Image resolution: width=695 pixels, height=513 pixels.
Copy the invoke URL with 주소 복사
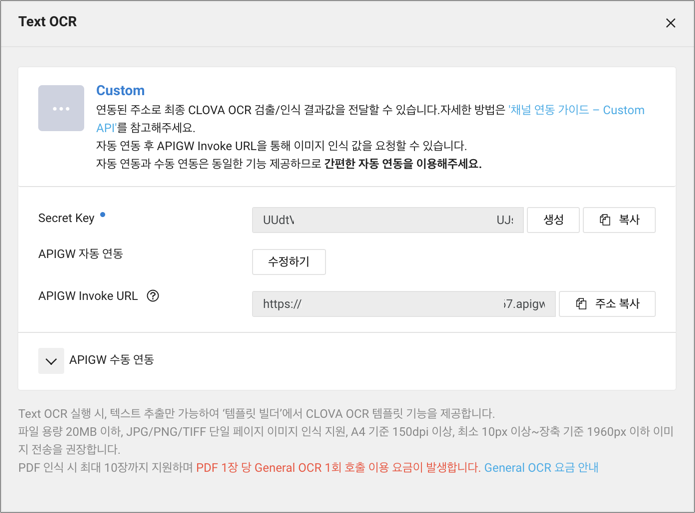tap(607, 304)
